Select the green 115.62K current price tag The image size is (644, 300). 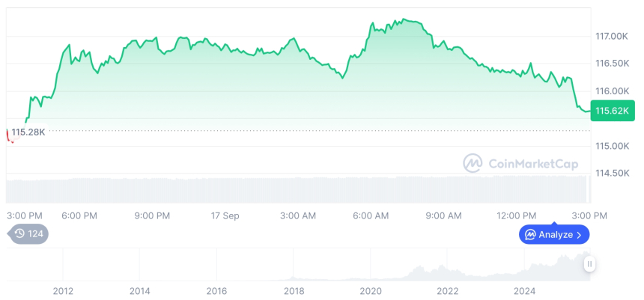pyautogui.click(x=613, y=111)
